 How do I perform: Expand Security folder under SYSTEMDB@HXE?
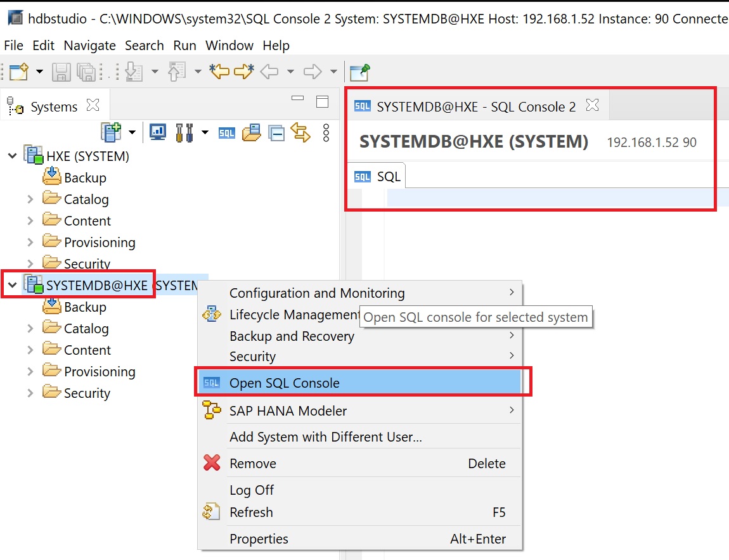tap(30, 393)
